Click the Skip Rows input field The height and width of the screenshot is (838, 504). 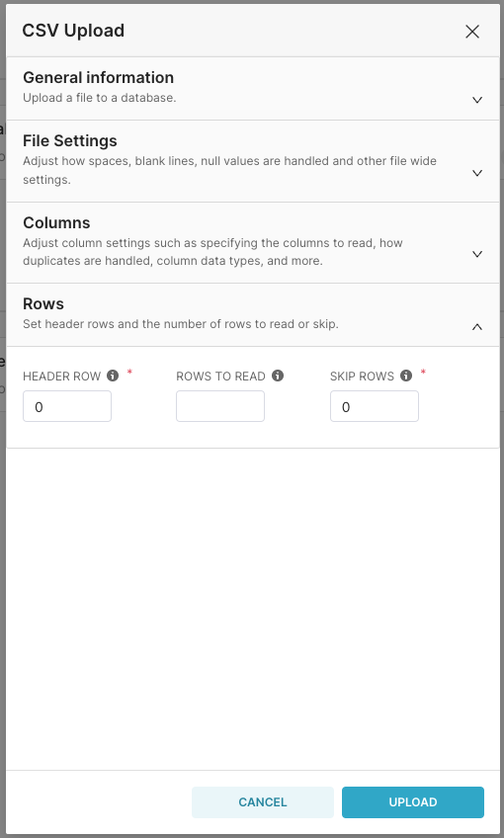[x=375, y=406]
